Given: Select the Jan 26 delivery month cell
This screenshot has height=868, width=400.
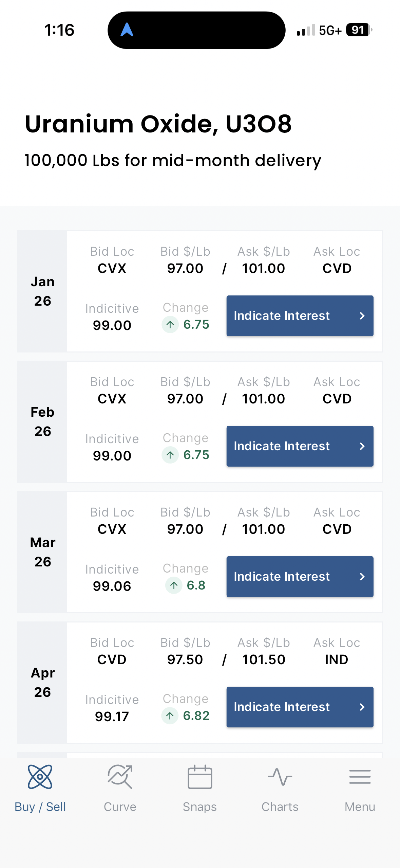Looking at the screenshot, I should pyautogui.click(x=42, y=291).
